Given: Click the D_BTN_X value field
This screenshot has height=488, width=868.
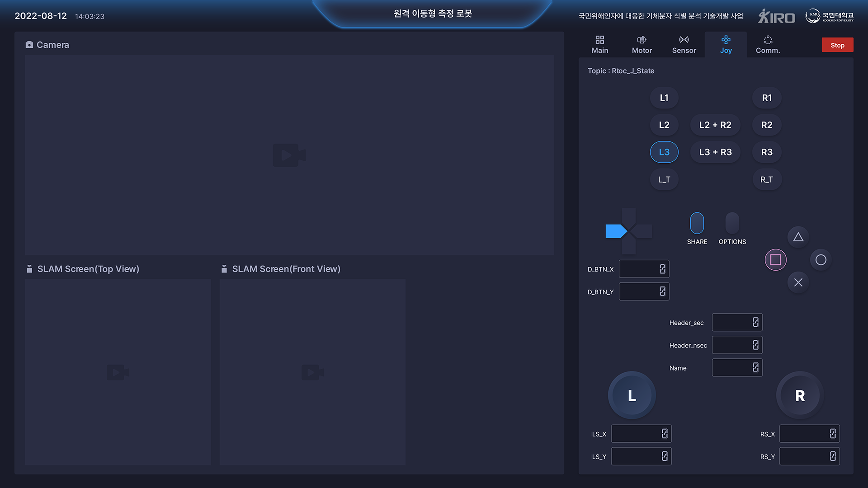Looking at the screenshot, I should point(643,269).
